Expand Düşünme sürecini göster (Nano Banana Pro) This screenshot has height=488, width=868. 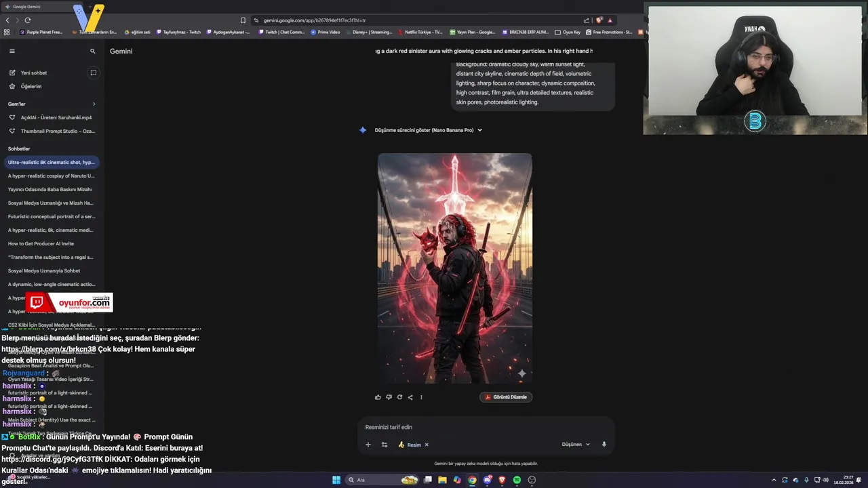pos(428,130)
